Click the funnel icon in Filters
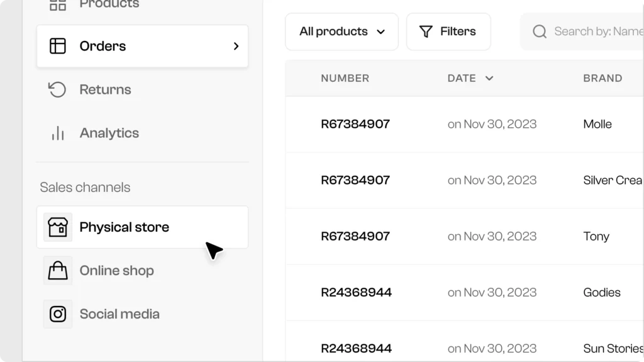The height and width of the screenshot is (362, 644). tap(426, 31)
